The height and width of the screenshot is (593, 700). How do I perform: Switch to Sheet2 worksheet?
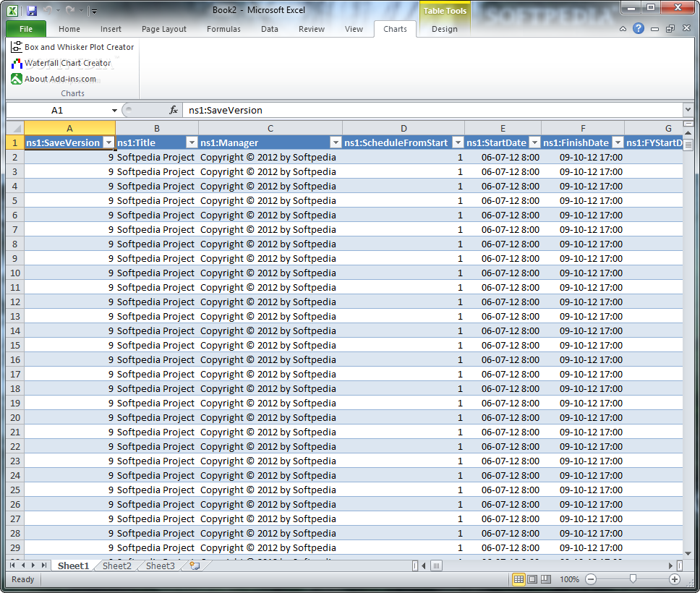click(117, 566)
